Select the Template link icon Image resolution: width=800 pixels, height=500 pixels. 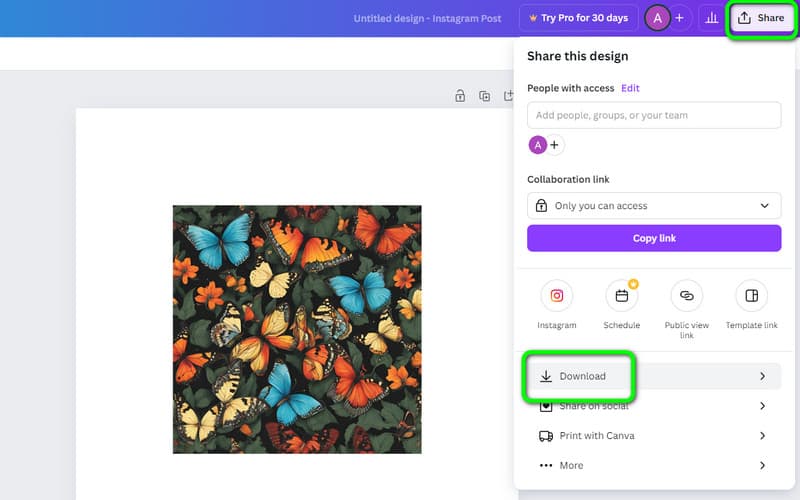[751, 296]
